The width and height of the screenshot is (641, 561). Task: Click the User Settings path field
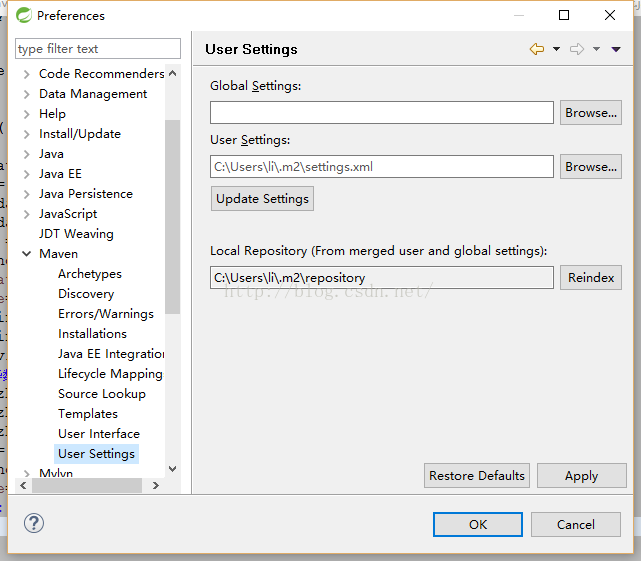(382, 166)
